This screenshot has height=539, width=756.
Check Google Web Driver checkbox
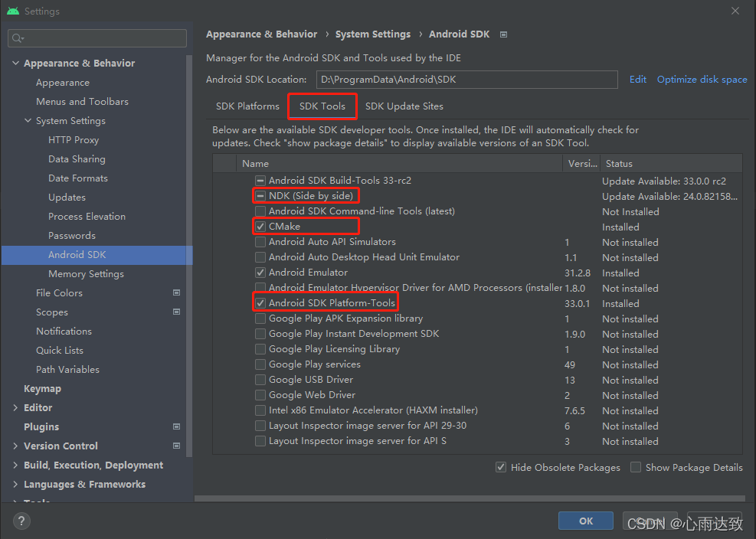coord(260,395)
